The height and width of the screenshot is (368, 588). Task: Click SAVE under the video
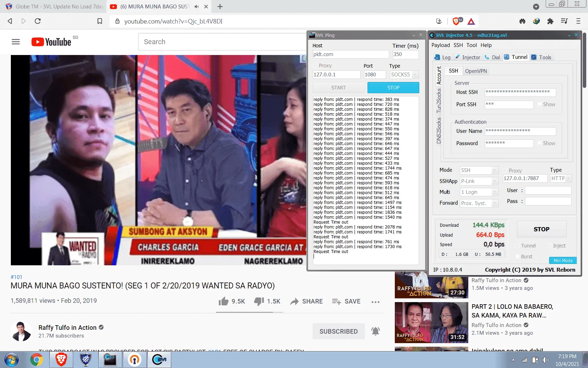(346, 301)
